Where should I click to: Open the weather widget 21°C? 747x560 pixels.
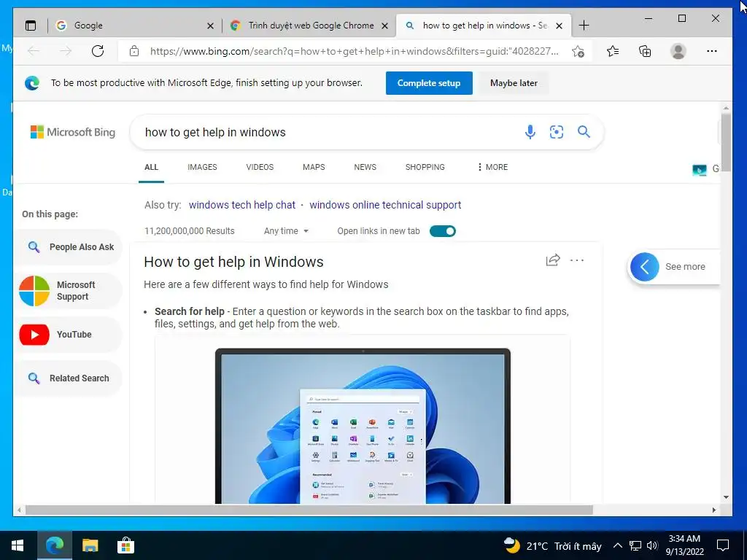[553, 545]
